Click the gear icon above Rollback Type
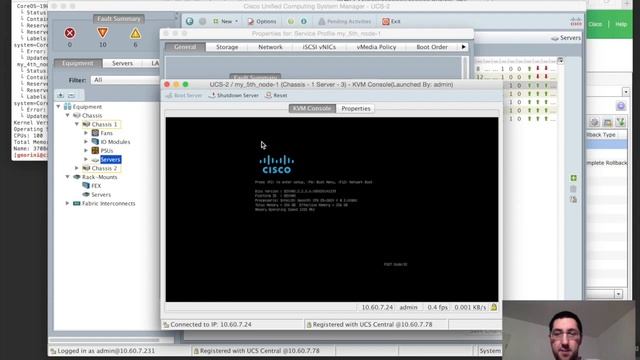The image size is (640, 360). pyautogui.click(x=594, y=122)
